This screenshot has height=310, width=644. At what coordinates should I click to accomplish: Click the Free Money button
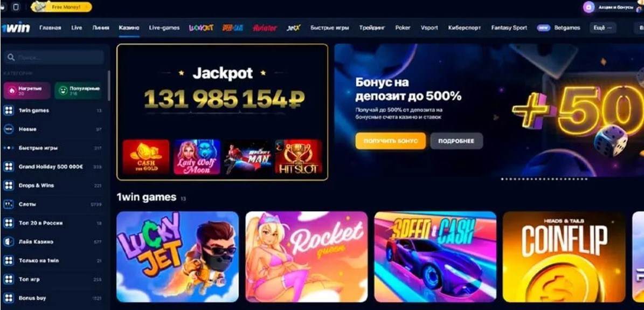pos(61,7)
